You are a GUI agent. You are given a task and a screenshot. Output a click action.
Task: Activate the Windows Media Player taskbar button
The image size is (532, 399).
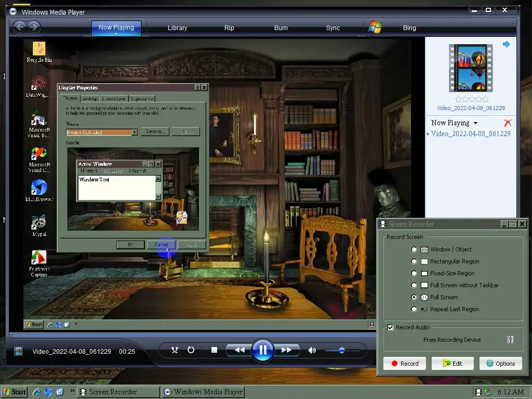[203, 392]
